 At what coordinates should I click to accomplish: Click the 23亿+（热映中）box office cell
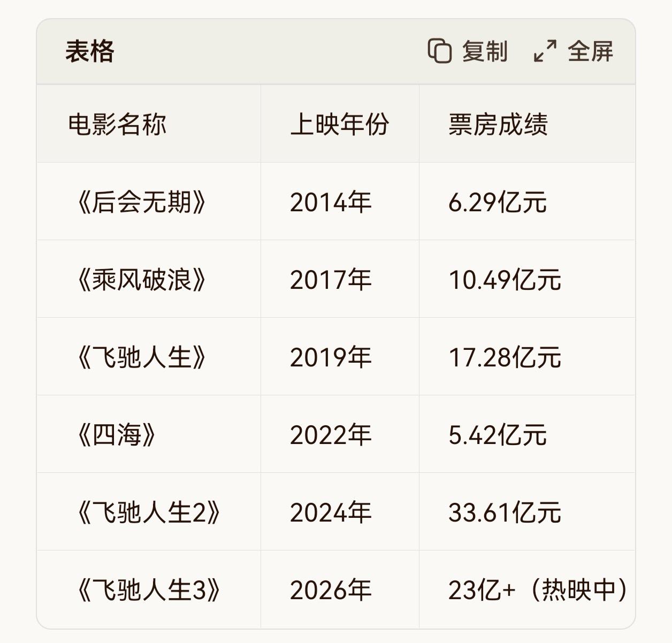coord(537,591)
